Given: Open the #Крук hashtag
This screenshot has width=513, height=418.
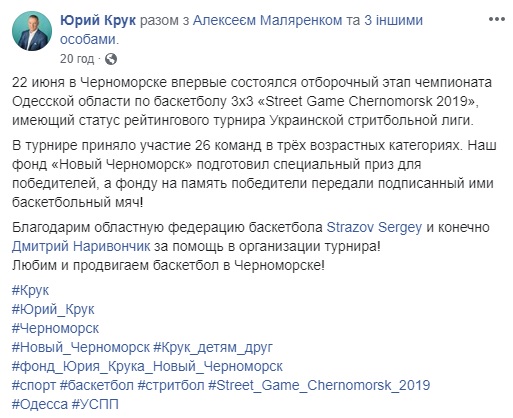Looking at the screenshot, I should pyautogui.click(x=30, y=290).
